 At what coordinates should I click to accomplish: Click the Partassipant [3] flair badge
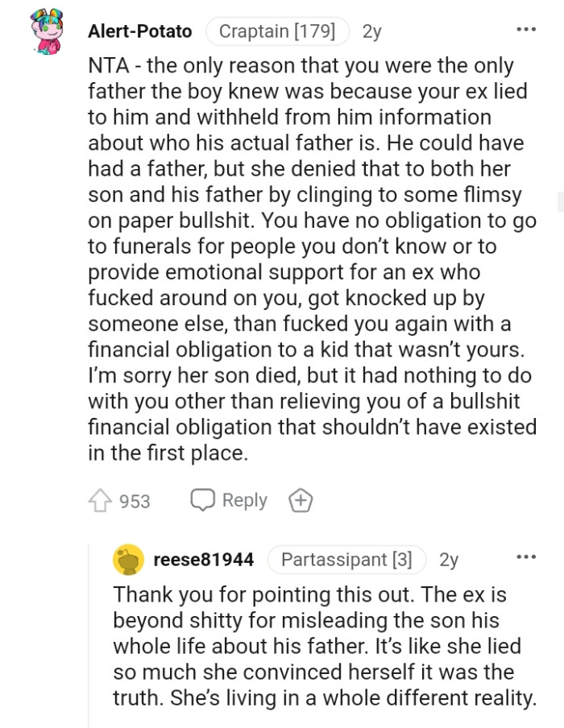(346, 560)
